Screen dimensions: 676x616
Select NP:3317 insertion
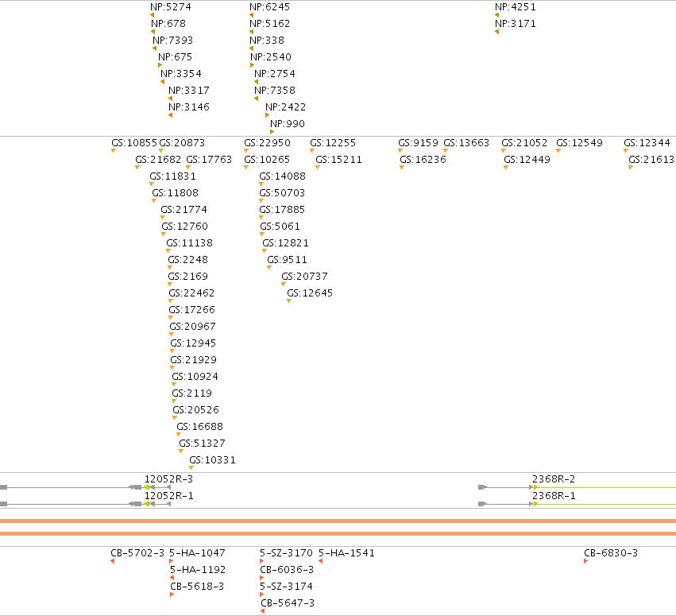[x=189, y=91]
